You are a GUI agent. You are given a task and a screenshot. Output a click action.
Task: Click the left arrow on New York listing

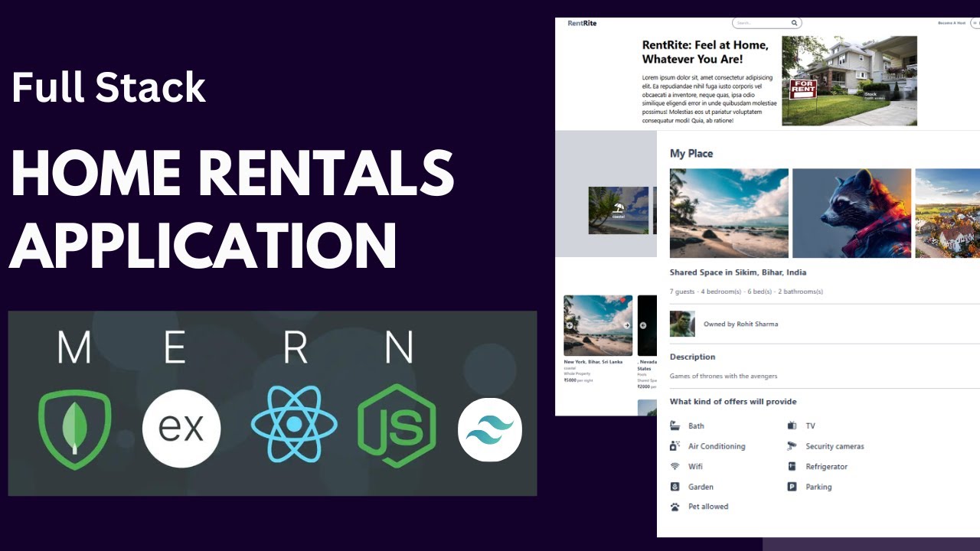tap(570, 325)
